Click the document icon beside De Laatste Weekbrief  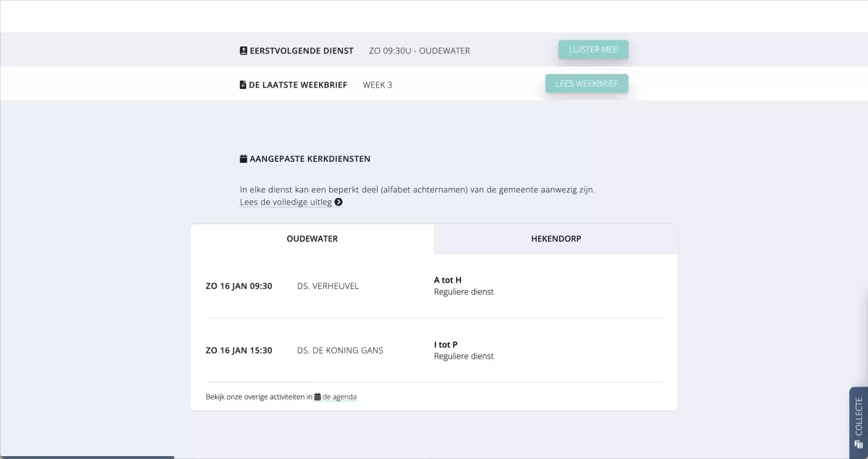[x=243, y=85]
